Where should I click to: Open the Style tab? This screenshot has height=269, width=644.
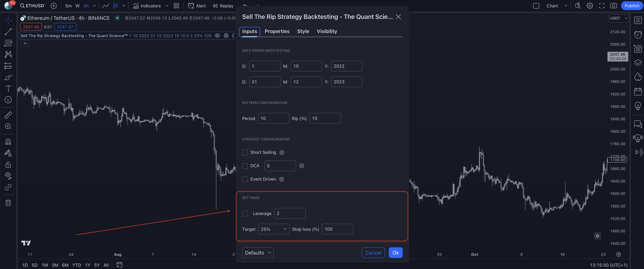(303, 31)
